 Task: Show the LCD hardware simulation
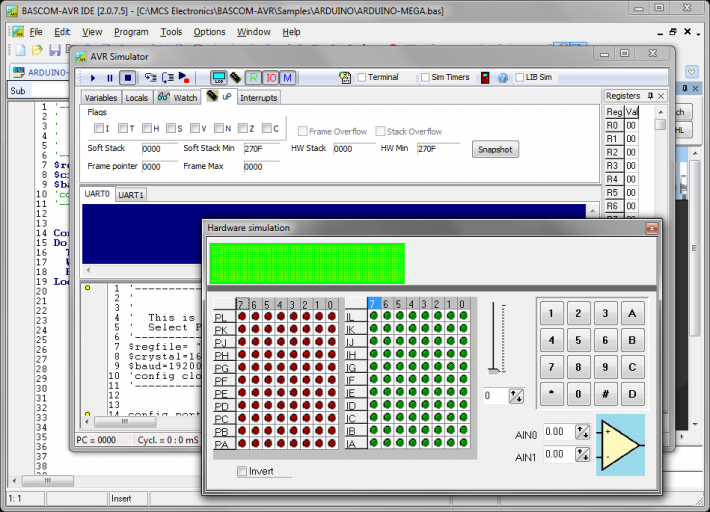click(x=219, y=78)
